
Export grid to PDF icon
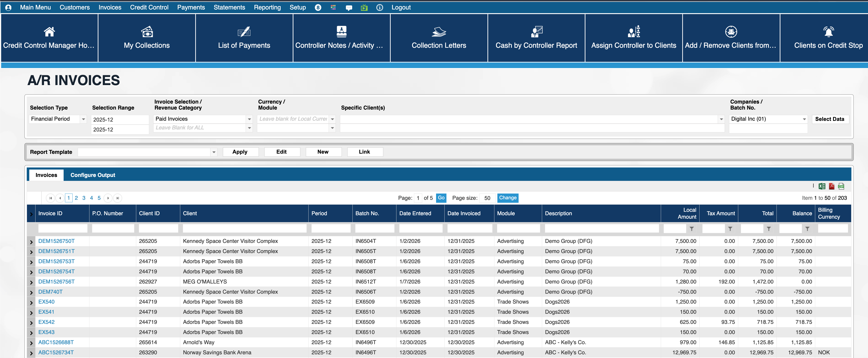(831, 186)
